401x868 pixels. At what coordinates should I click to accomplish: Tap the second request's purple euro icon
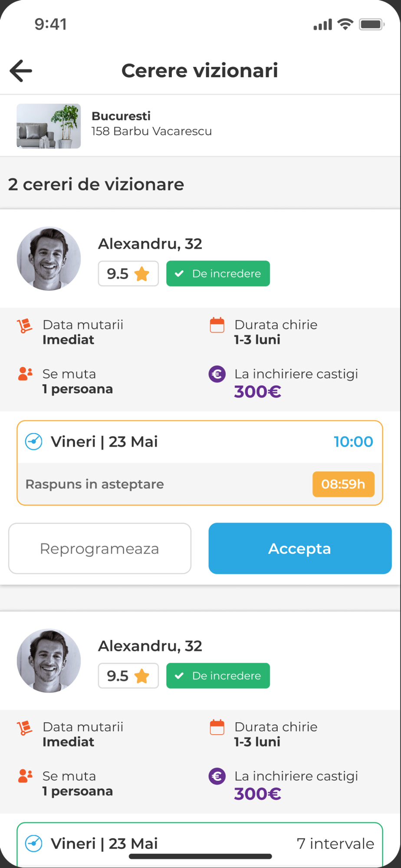pos(217,776)
